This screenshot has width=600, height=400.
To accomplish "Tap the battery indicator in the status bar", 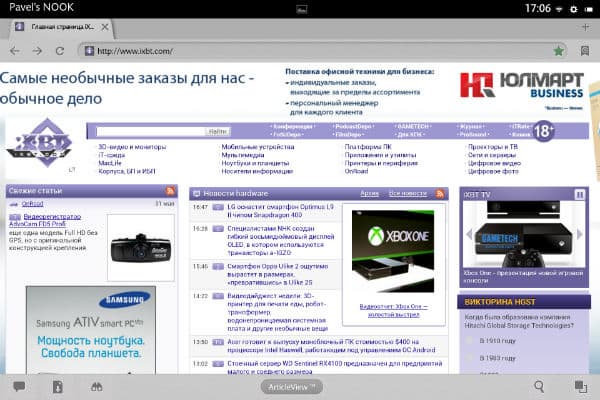I will [589, 9].
